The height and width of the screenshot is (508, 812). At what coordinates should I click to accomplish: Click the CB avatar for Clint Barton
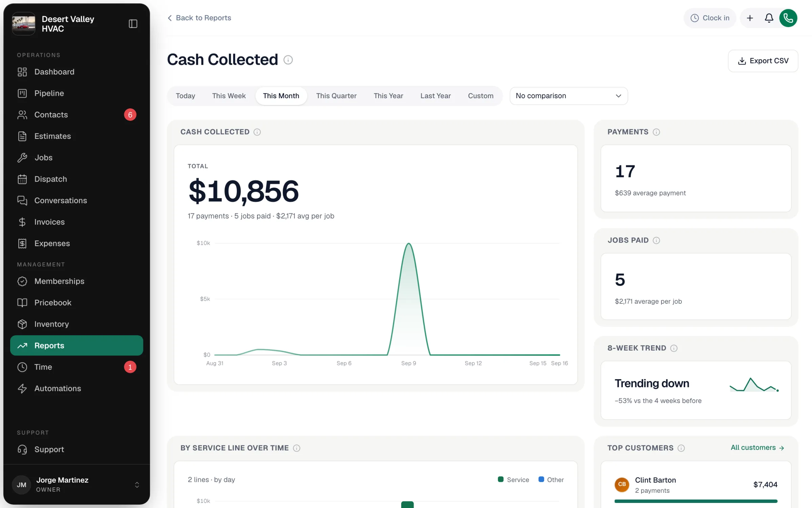click(x=622, y=485)
